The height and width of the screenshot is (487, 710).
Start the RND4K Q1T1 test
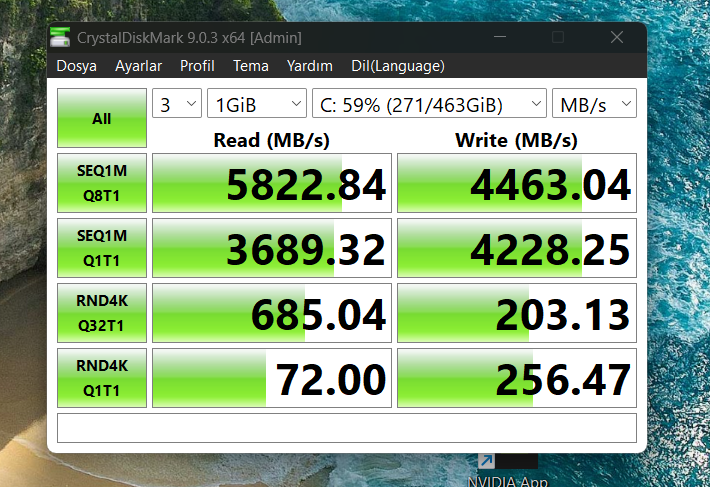(x=102, y=378)
